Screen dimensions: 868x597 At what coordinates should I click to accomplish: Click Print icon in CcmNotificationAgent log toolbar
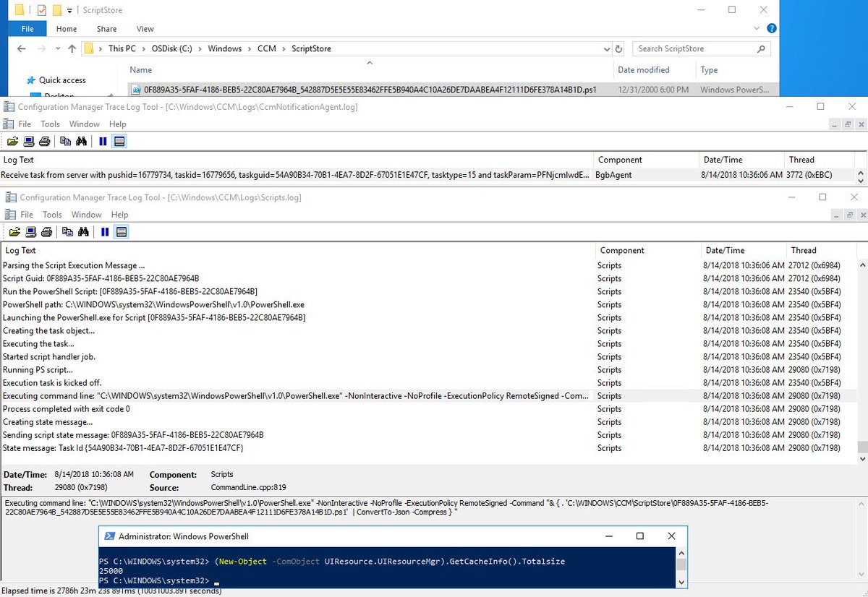(x=44, y=142)
